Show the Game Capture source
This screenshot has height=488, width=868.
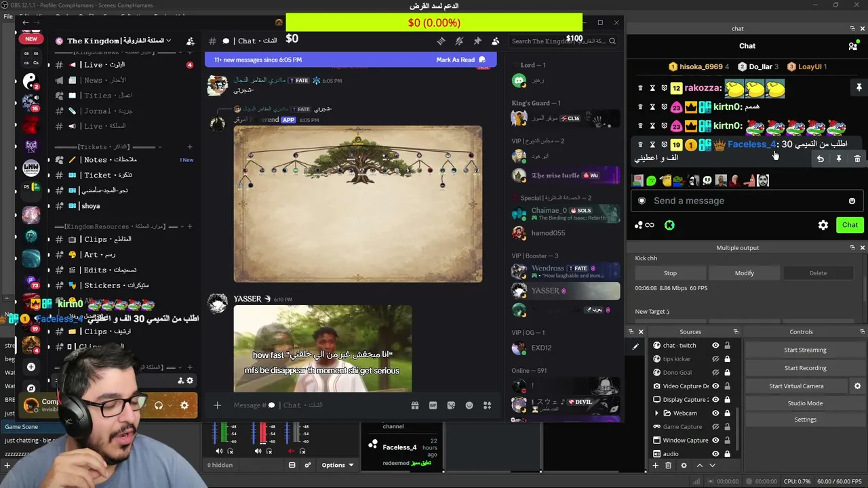coord(715,427)
